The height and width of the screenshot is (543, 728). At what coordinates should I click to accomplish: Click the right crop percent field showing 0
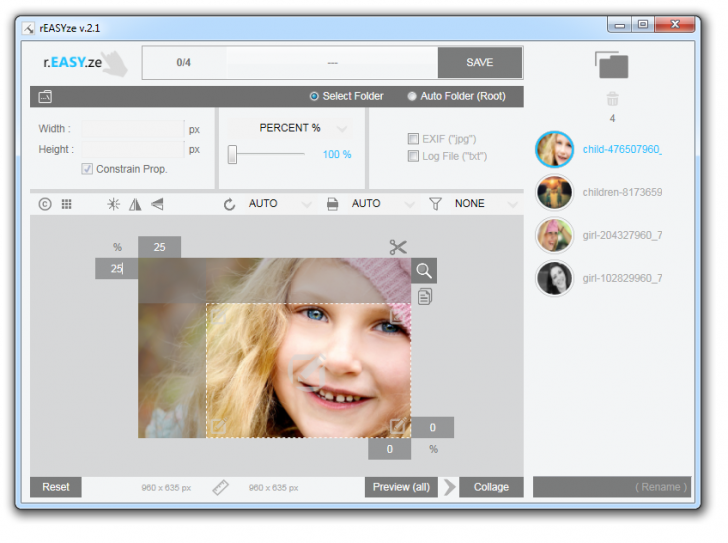(x=433, y=427)
